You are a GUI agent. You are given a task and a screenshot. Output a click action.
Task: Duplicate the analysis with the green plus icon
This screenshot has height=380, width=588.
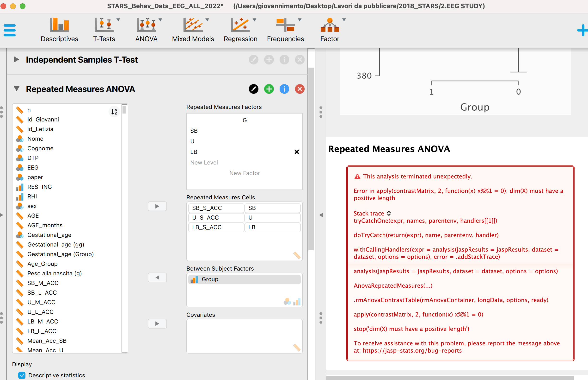click(x=269, y=89)
